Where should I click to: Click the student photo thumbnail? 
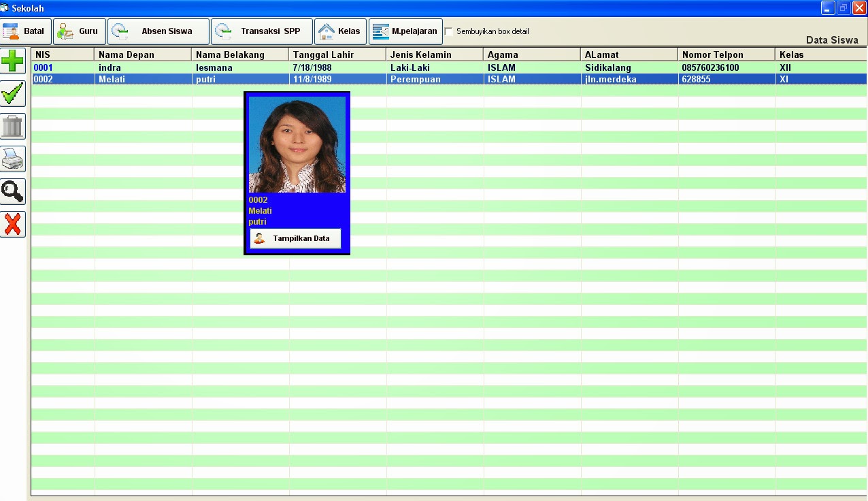pos(297,144)
